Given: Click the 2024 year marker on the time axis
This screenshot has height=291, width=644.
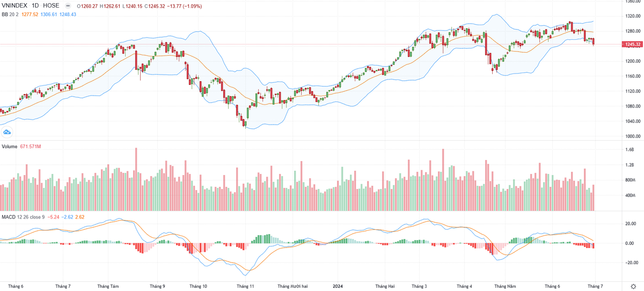Looking at the screenshot, I should (338, 286).
